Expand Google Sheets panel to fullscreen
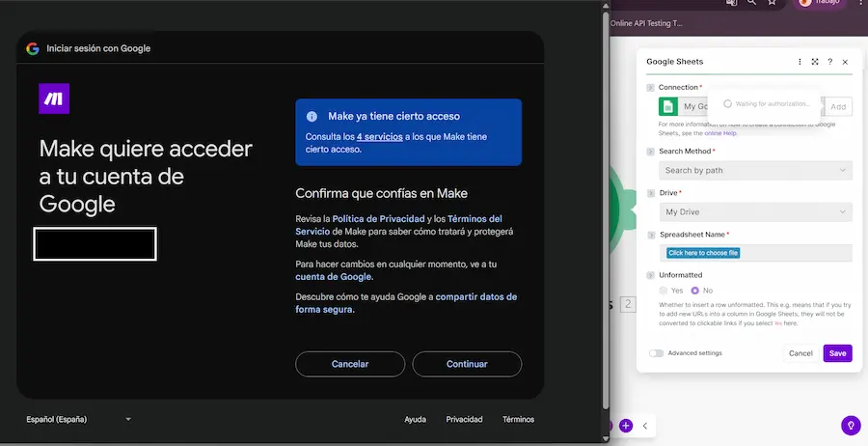868x446 pixels. pos(815,62)
